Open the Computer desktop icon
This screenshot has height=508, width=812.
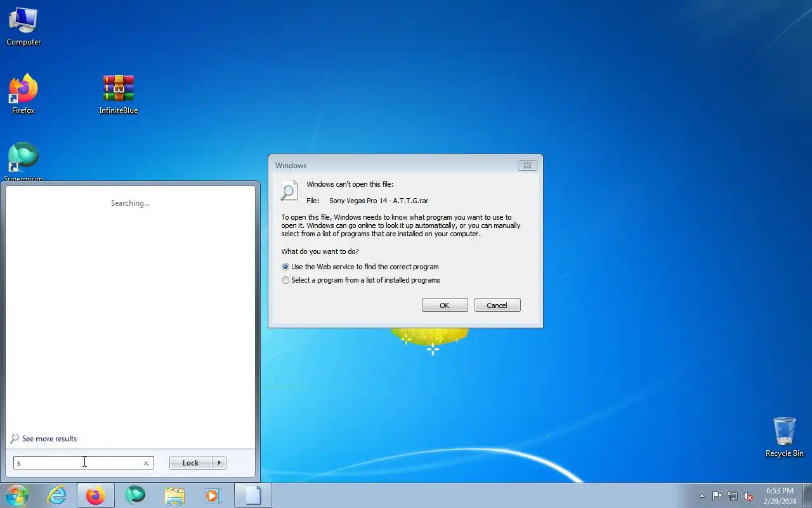tap(23, 27)
